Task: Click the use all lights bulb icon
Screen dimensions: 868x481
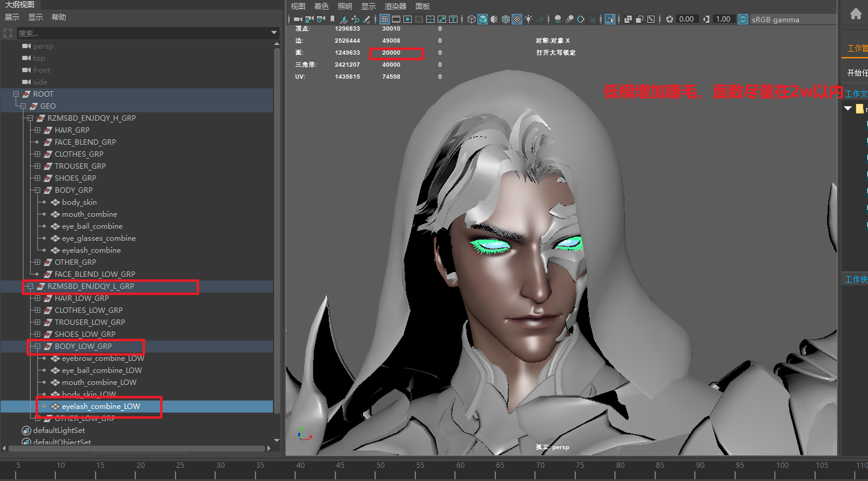Action: tap(528, 19)
